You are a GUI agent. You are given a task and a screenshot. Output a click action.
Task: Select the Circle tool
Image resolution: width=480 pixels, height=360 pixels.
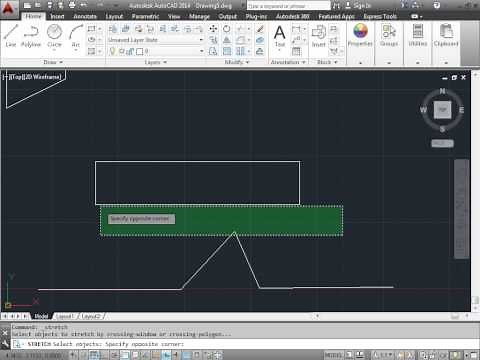tap(54, 35)
